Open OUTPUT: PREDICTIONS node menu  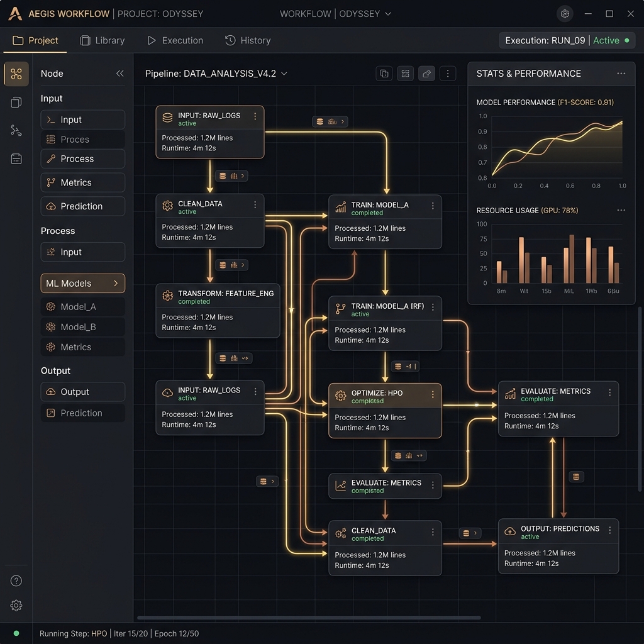(610, 530)
